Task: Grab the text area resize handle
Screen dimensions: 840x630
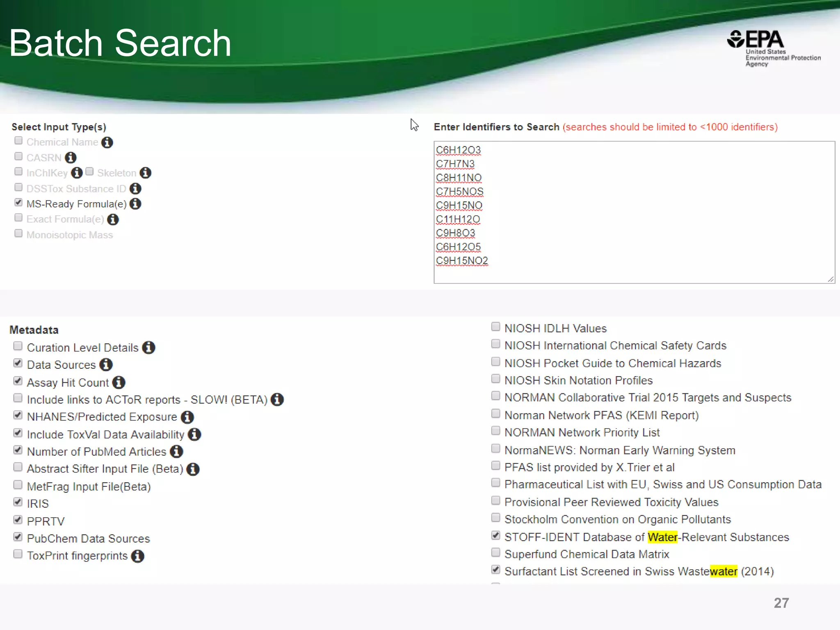Action: (x=831, y=279)
